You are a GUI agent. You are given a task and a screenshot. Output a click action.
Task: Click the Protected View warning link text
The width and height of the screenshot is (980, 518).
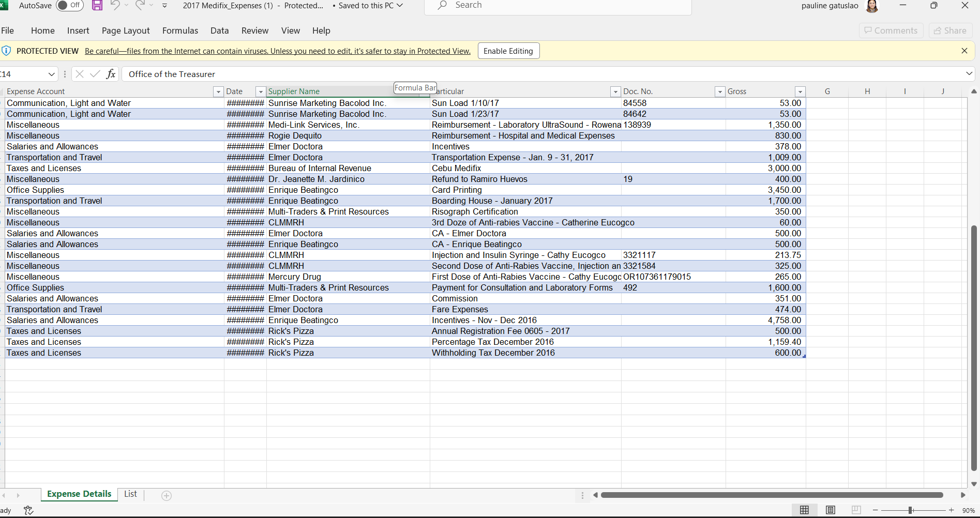click(278, 51)
